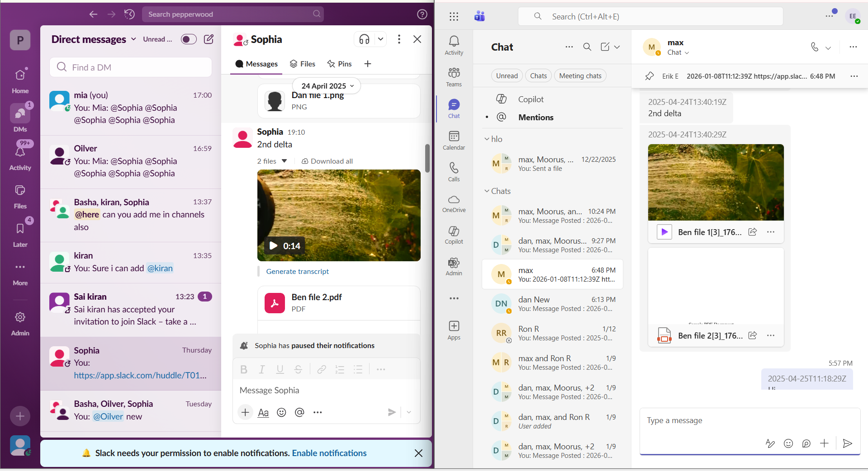This screenshot has width=868, height=471.
Task: Open Ben file 2.pdf attachment in Slack
Action: click(339, 303)
